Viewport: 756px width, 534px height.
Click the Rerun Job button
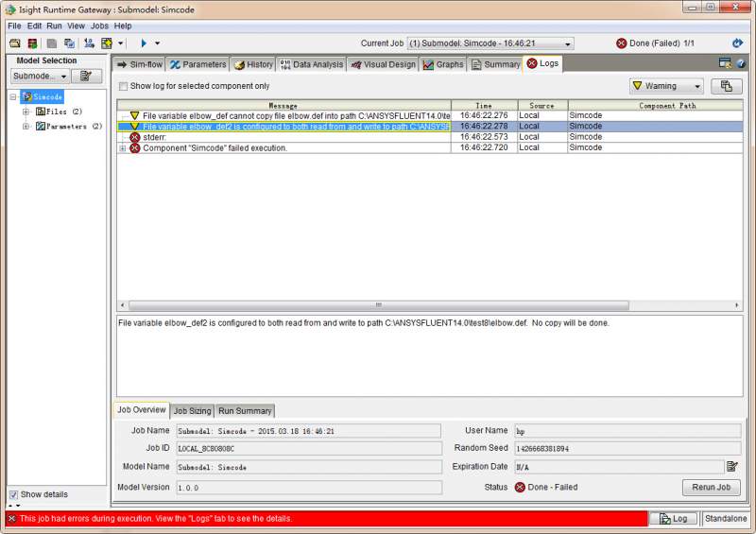[712, 487]
